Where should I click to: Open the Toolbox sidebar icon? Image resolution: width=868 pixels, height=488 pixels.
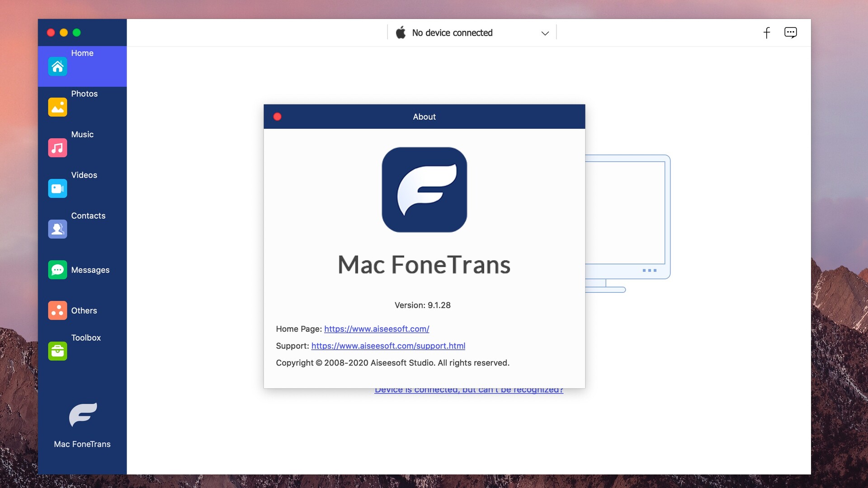tap(57, 351)
